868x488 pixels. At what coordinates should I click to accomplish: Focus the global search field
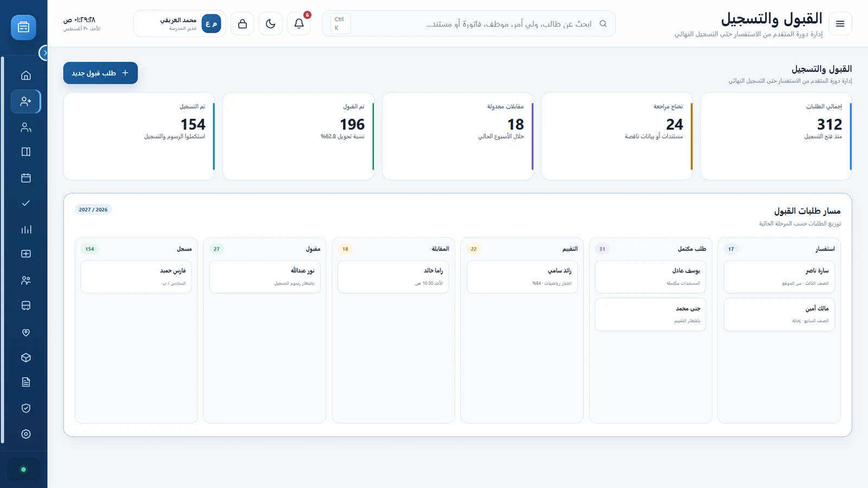(x=469, y=24)
